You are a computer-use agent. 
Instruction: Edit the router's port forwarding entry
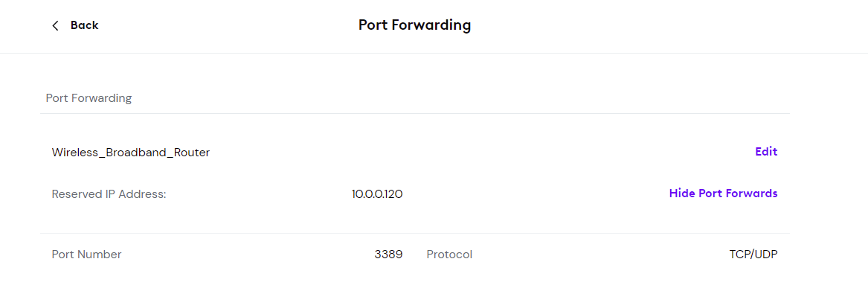(x=766, y=152)
